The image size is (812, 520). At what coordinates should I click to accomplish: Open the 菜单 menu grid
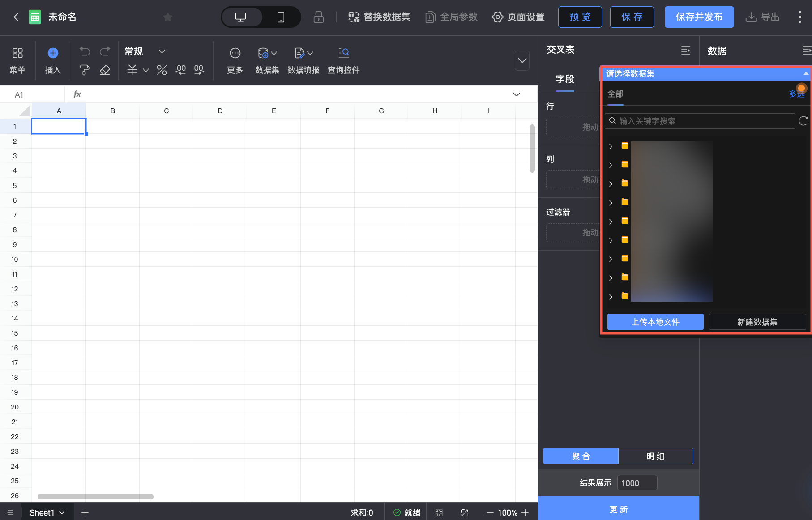coord(17,60)
